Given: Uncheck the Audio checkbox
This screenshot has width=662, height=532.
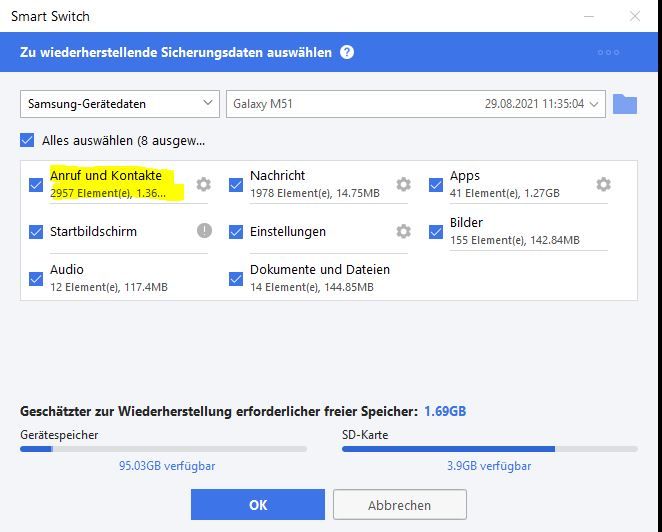Looking at the screenshot, I should (36, 279).
